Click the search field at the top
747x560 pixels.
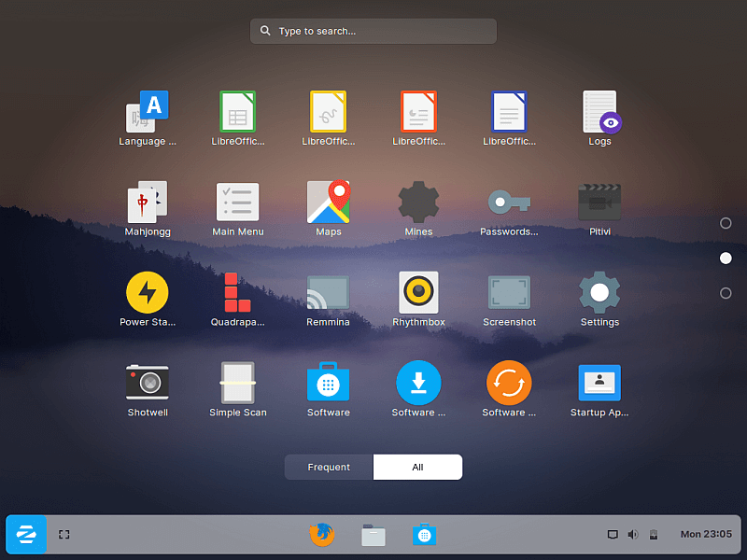(x=373, y=31)
